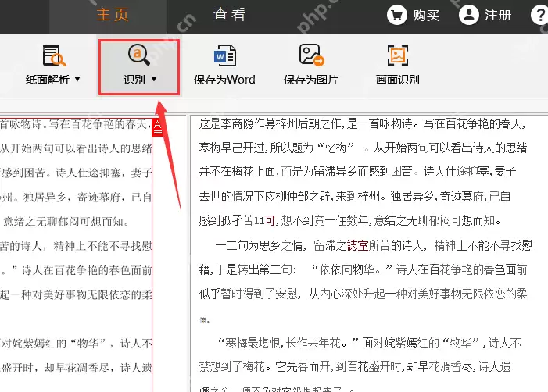The width and height of the screenshot is (548, 392).
Task: Click the shopping cart icon
Action: (396, 15)
